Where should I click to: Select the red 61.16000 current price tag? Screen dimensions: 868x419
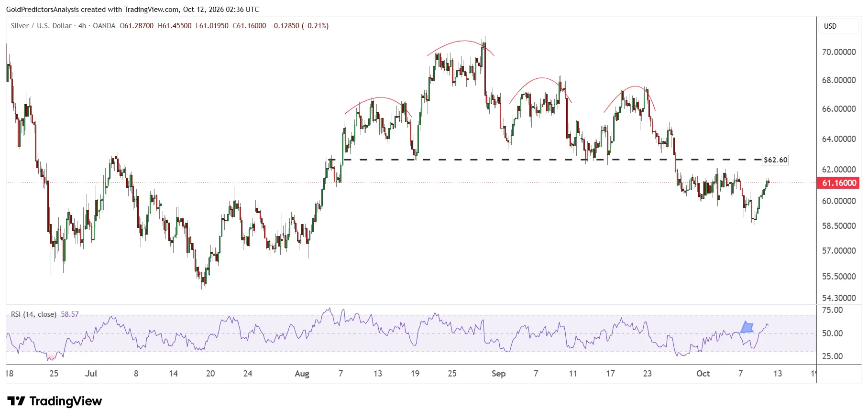tap(839, 183)
